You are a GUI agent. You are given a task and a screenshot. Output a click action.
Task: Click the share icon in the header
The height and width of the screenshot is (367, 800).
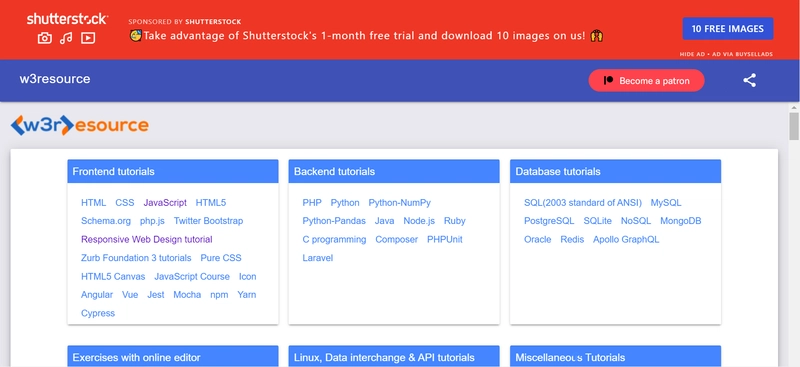point(749,81)
